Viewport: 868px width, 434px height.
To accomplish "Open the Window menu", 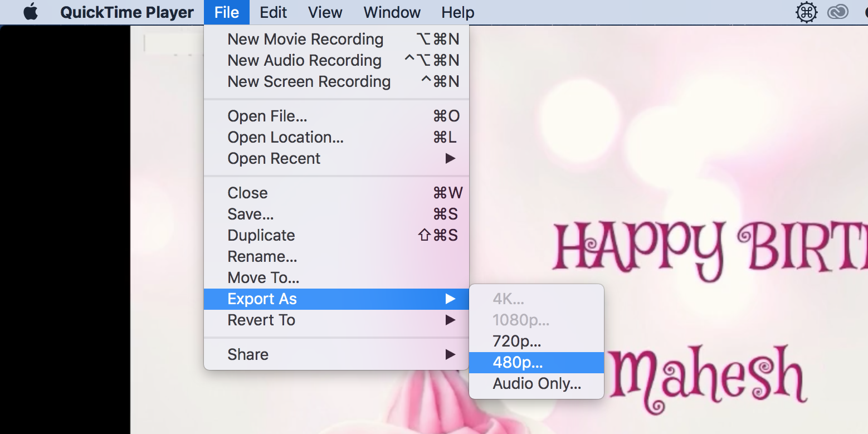I will tap(392, 12).
